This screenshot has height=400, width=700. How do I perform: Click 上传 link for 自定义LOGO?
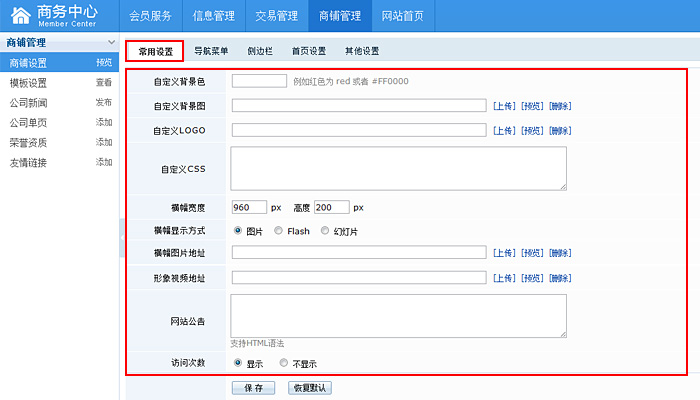point(504,130)
